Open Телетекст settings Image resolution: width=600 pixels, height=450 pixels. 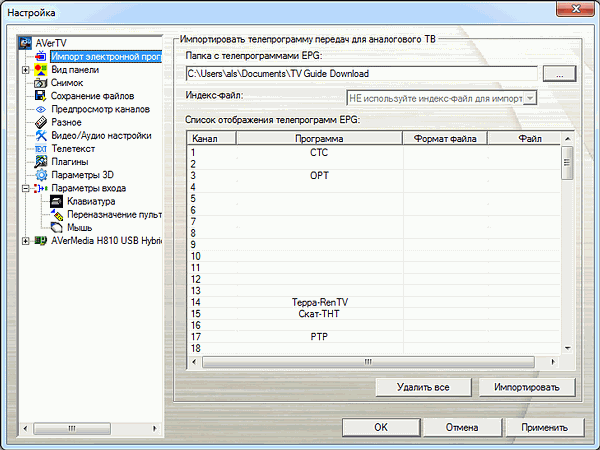coord(73,149)
